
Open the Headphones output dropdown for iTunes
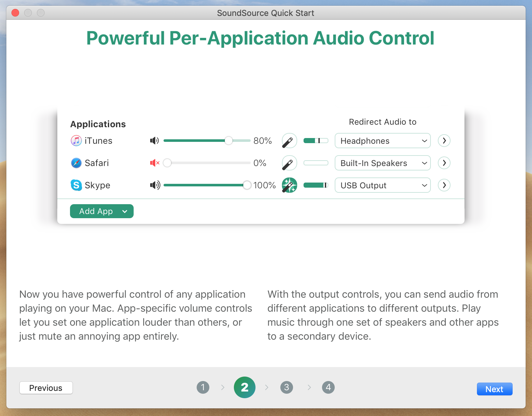click(383, 141)
